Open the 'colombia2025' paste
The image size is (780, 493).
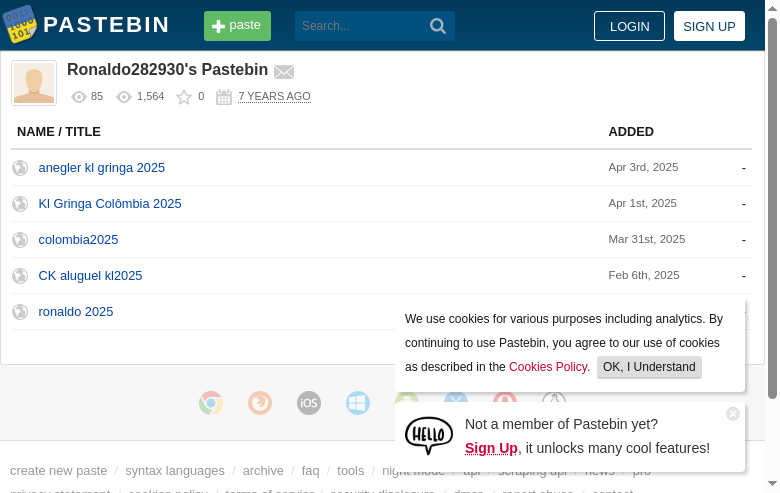point(78,239)
